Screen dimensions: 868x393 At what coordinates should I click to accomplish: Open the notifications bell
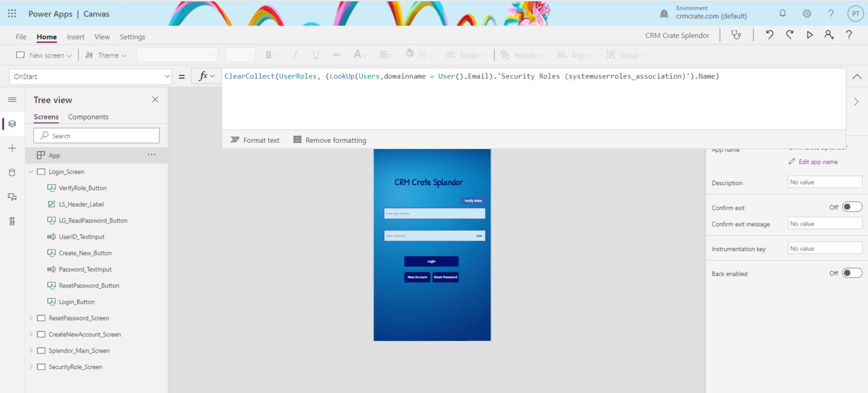click(783, 13)
